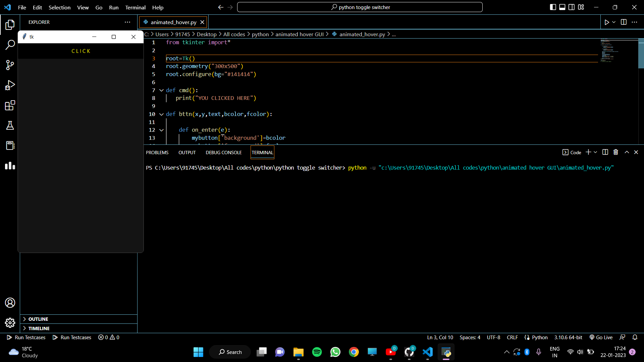
Task: Open the run button dropdown arrow
Action: pyautogui.click(x=613, y=22)
